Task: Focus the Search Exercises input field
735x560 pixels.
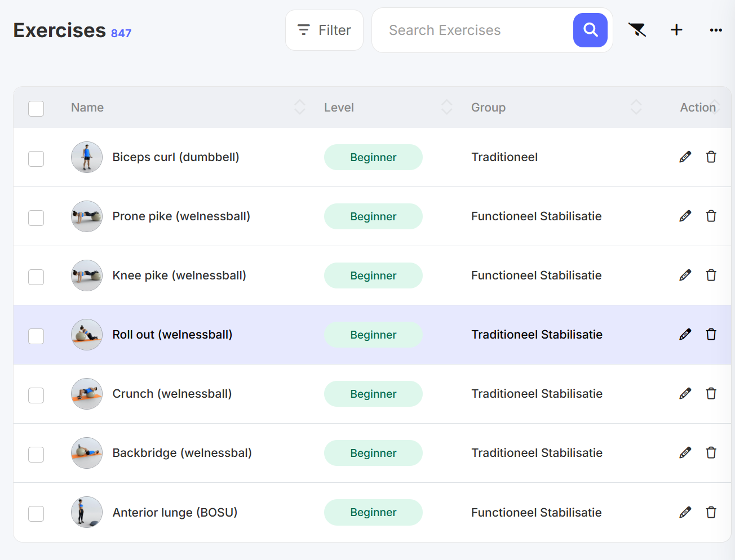Action: tap(472, 30)
